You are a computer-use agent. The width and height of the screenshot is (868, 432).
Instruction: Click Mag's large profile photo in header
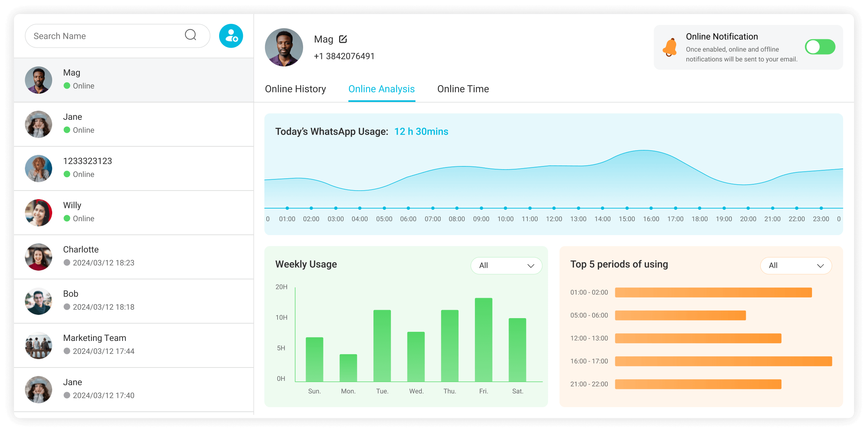pyautogui.click(x=284, y=47)
